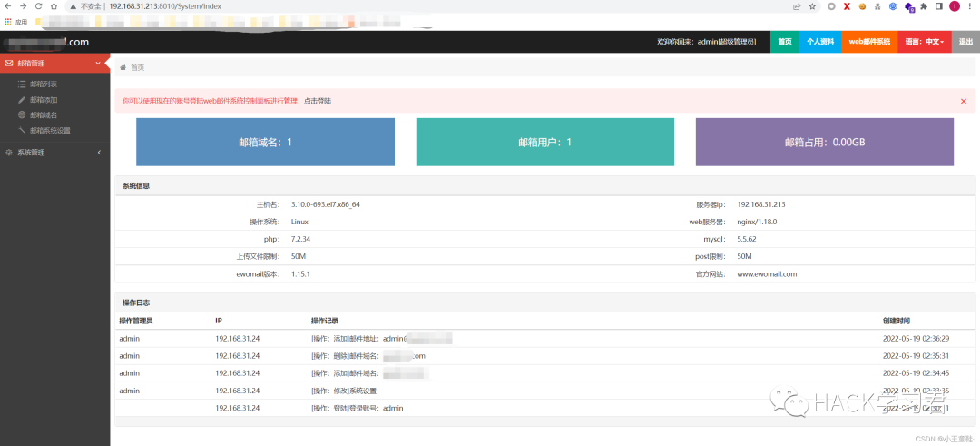Click the www.ewomail.com official site text

(767, 274)
